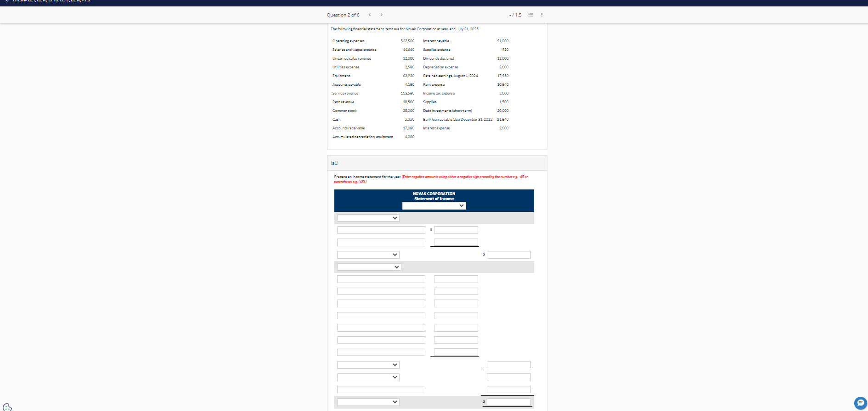Click the '21,840' bank loan payable value
Image resolution: width=868 pixels, height=411 pixels.
click(x=503, y=120)
